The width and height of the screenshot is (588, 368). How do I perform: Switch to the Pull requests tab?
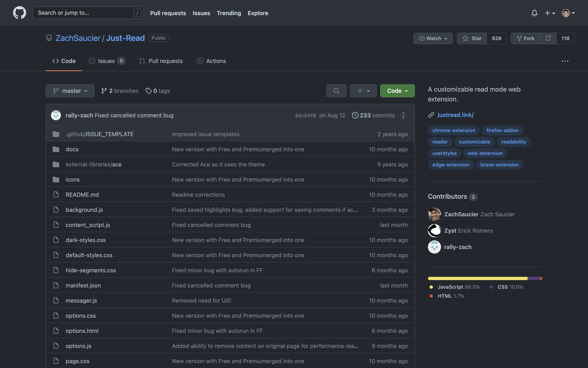click(x=161, y=61)
